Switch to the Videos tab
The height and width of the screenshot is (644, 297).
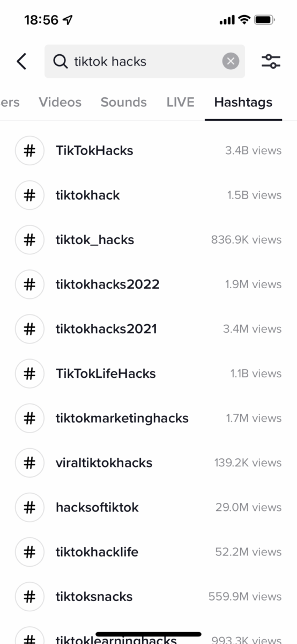click(60, 102)
